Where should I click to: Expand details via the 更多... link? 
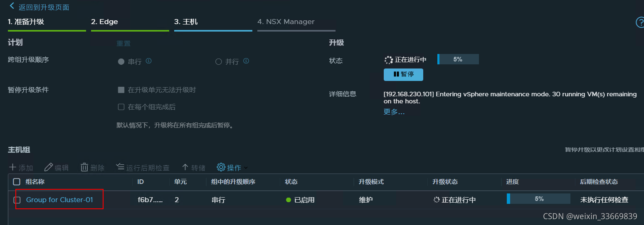394,112
